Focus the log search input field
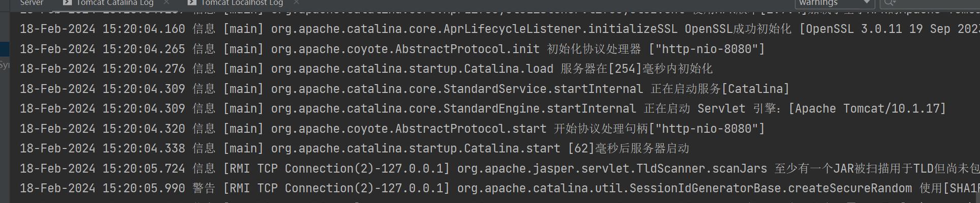The image size is (980, 203). coord(930,4)
